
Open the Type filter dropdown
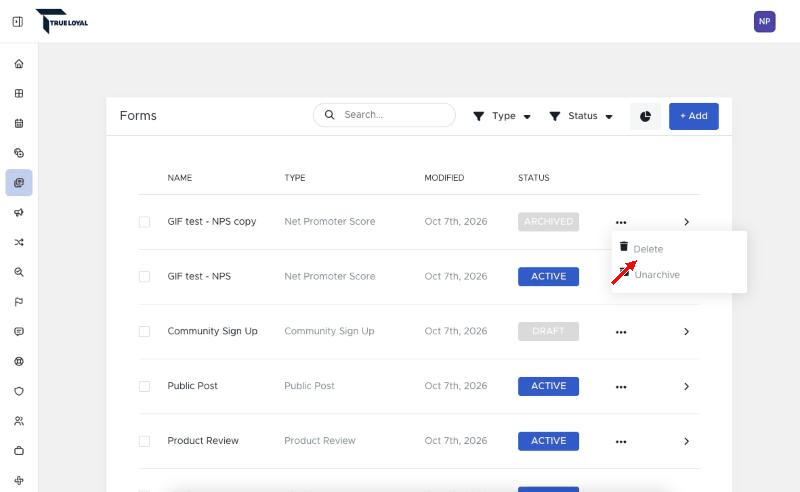(x=502, y=116)
